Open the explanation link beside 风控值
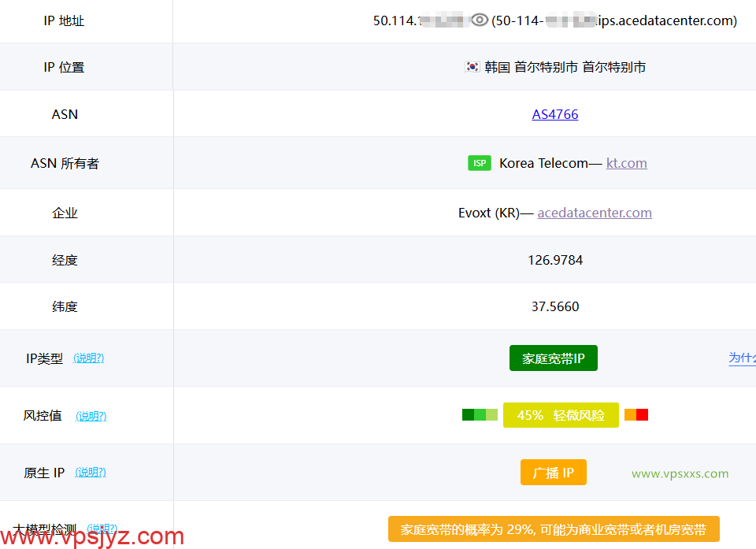The width and height of the screenshot is (756, 549). click(x=91, y=415)
